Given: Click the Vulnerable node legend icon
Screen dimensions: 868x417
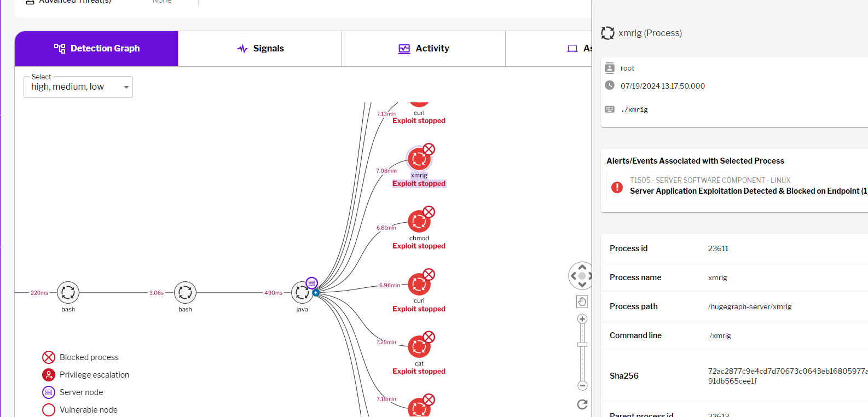Looking at the screenshot, I should coord(49,410).
